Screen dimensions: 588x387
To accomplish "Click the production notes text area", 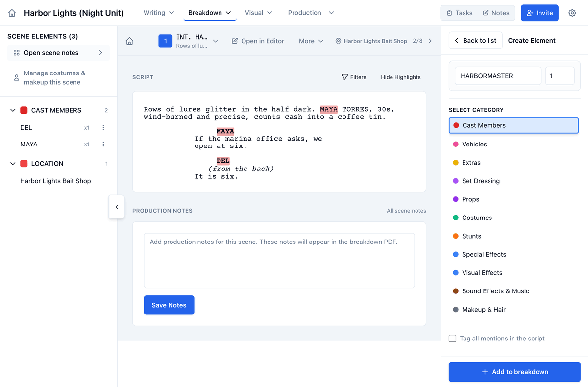I will (x=279, y=260).
